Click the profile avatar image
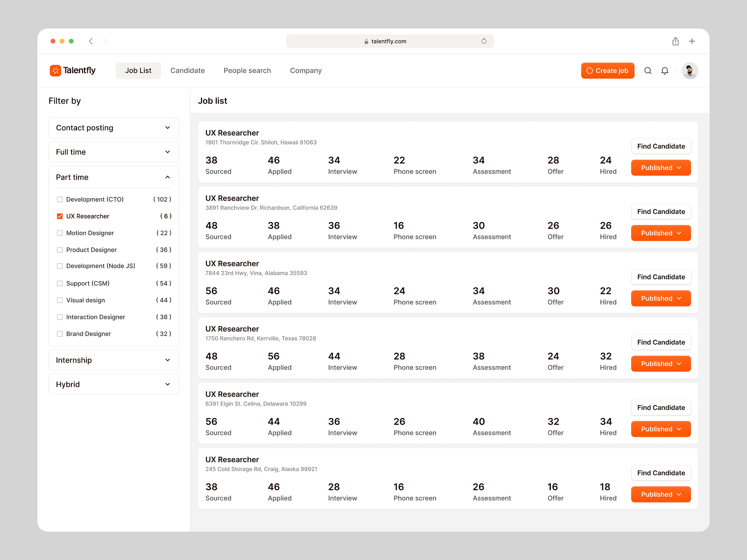 tap(690, 70)
